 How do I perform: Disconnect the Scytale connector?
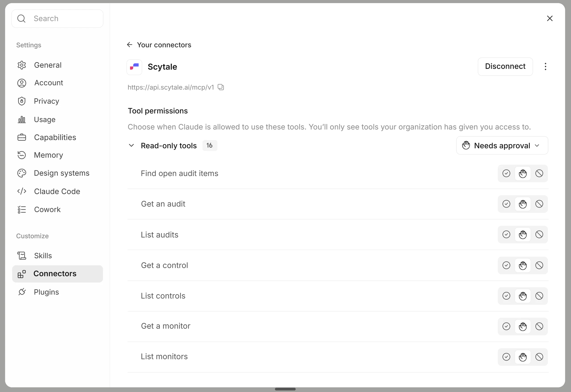[x=505, y=67]
